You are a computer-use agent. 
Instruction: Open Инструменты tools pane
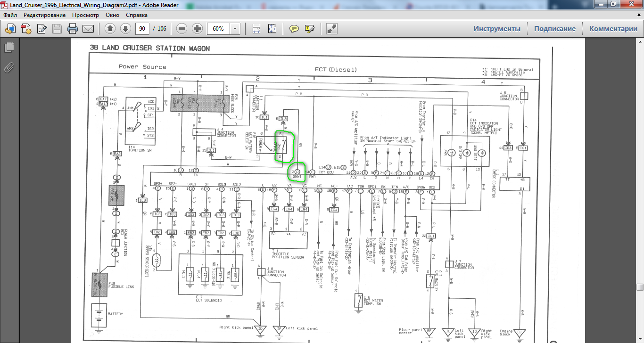click(497, 29)
